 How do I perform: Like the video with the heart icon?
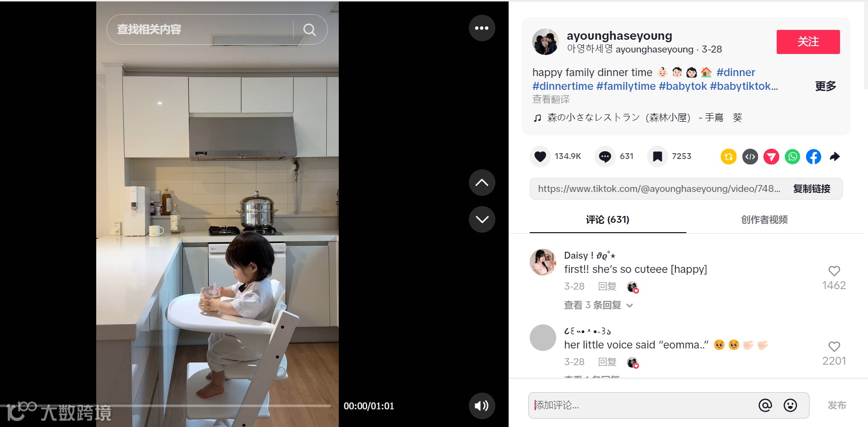tap(540, 157)
